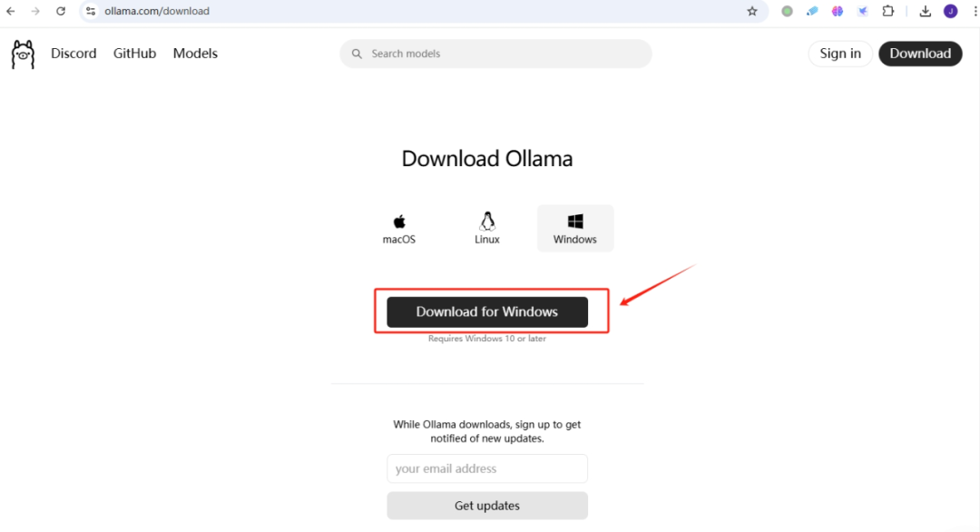Image resolution: width=980 pixels, height=532 pixels.
Task: Open the Models page link
Action: pyautogui.click(x=195, y=54)
